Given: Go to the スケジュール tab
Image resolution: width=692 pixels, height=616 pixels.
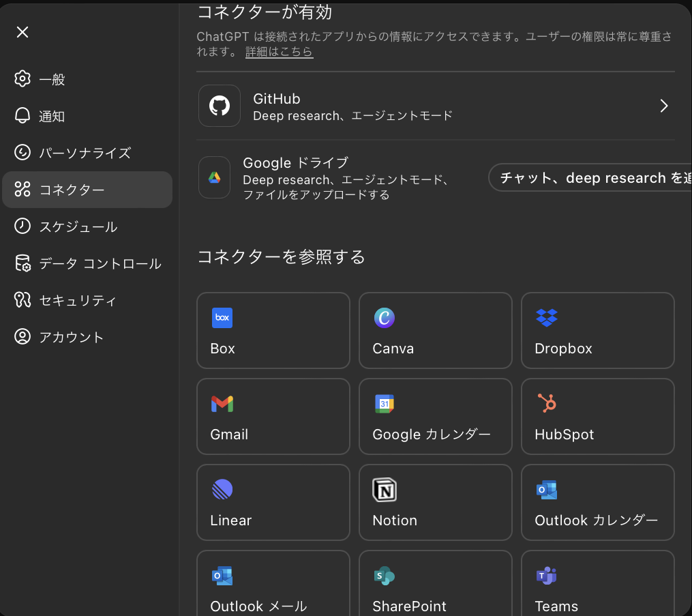Looking at the screenshot, I should tap(87, 226).
